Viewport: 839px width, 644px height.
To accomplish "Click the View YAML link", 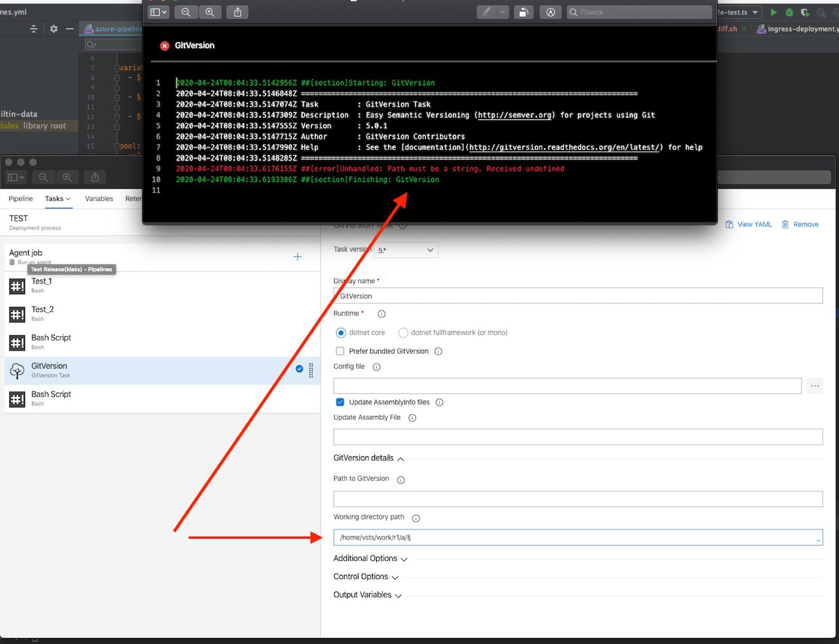I will tap(749, 224).
